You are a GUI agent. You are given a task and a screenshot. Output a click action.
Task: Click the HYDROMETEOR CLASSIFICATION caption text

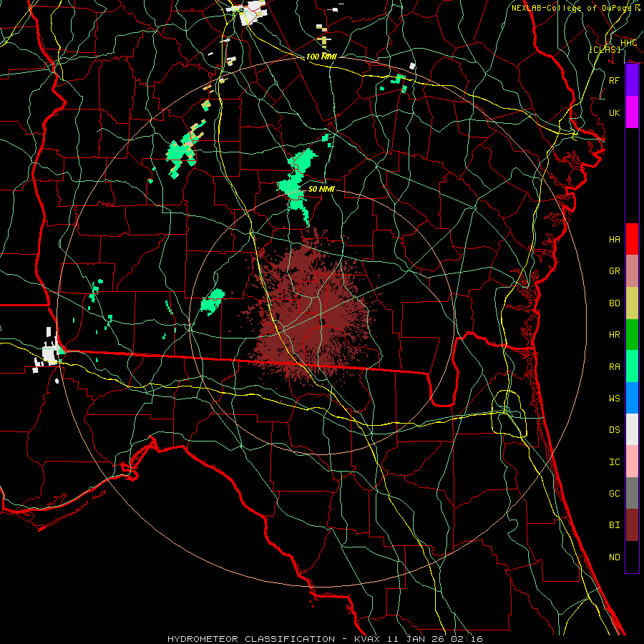251,639
